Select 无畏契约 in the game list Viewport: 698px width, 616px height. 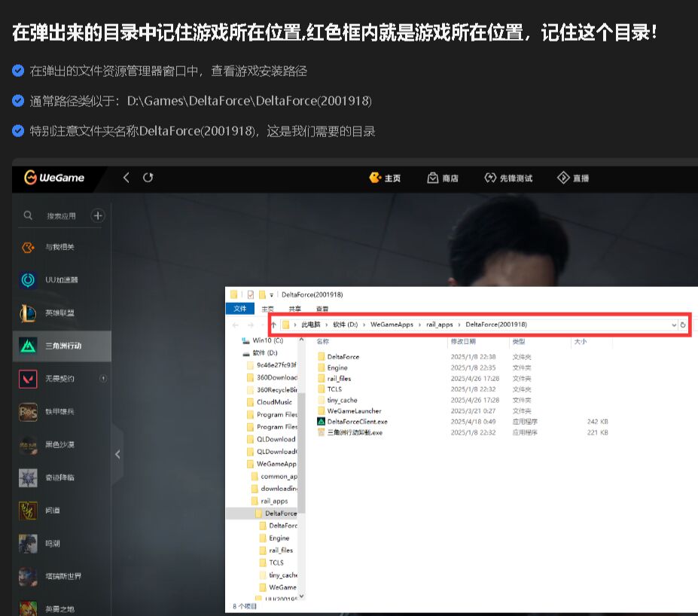coord(62,379)
